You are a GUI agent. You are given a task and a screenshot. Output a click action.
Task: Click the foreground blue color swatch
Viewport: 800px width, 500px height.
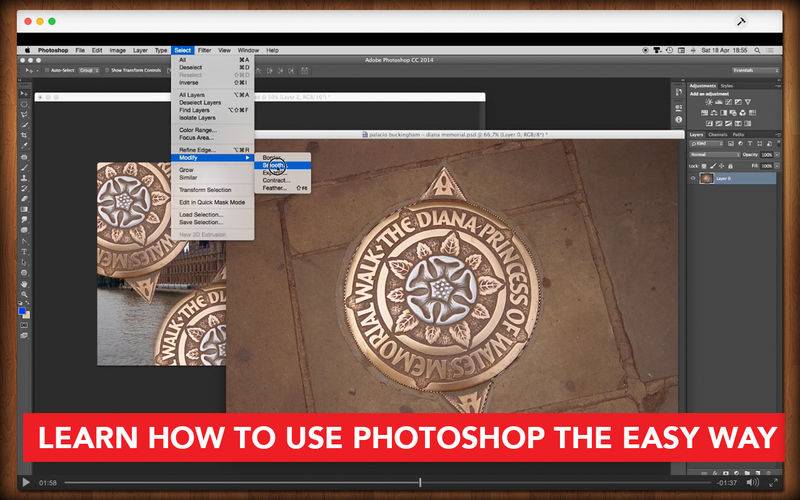[x=22, y=311]
